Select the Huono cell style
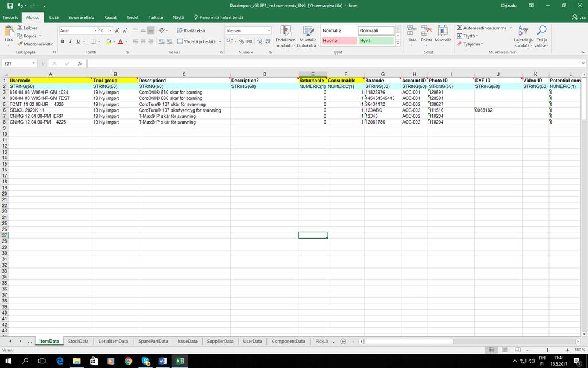Viewport: 588px width, 368px height. coord(339,41)
